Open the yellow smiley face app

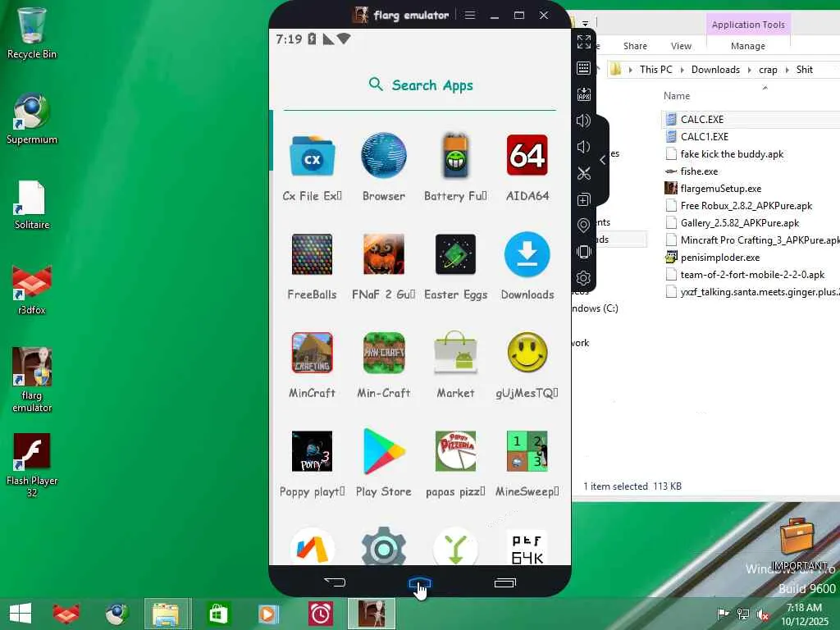point(527,353)
